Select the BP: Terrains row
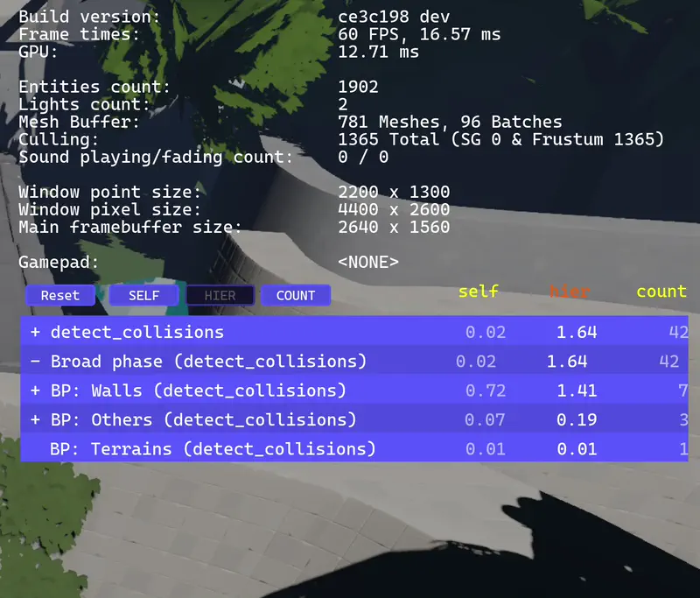The width and height of the screenshot is (700, 598). (x=213, y=449)
